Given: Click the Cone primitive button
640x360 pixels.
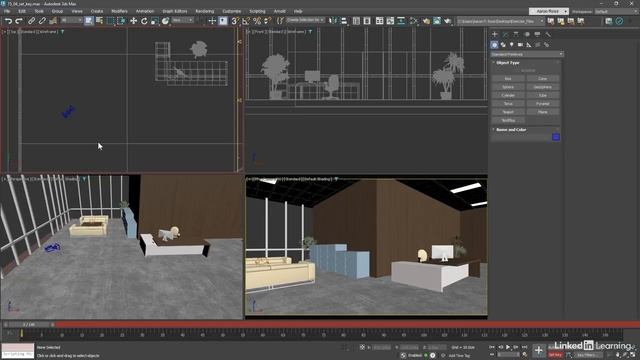Looking at the screenshot, I should coord(542,78).
